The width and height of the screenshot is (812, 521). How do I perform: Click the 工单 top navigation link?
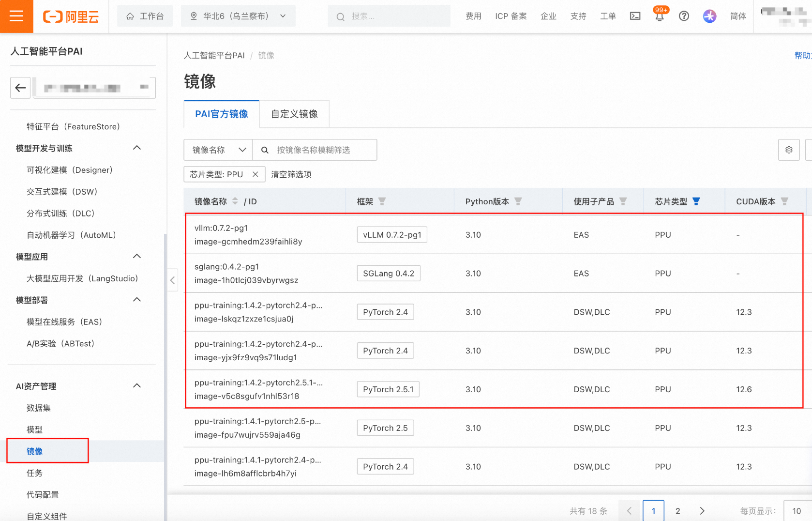pos(608,16)
